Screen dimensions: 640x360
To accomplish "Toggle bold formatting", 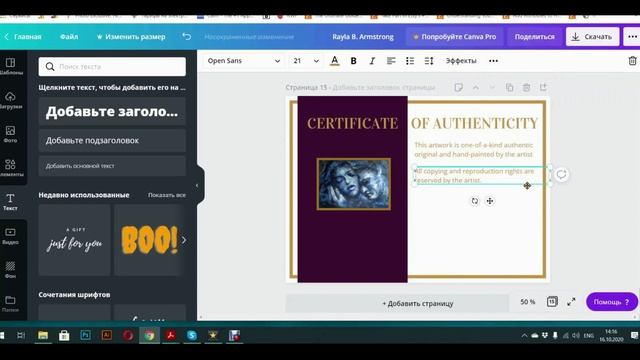I will 353,61.
